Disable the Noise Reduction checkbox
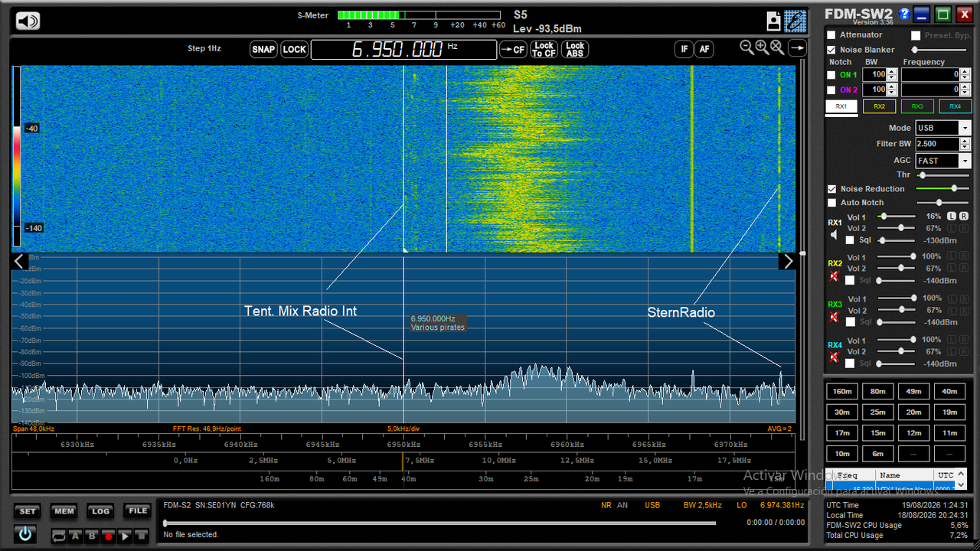 click(x=831, y=189)
